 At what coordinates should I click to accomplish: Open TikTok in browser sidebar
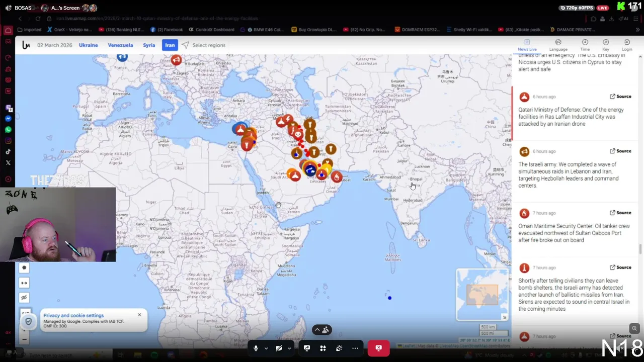[8, 152]
